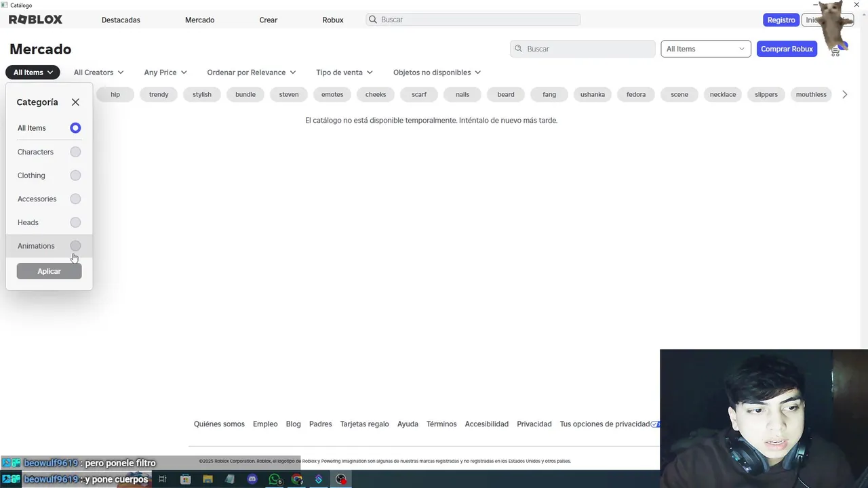Open Crear in top navigation
Screen dimensions: 868x488
[268, 20]
